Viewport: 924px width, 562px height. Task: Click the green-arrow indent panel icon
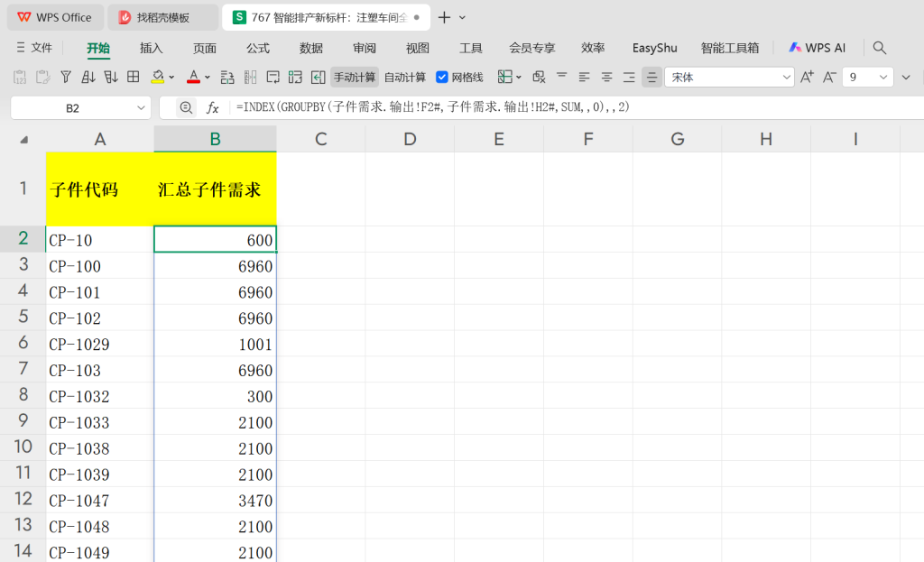319,78
